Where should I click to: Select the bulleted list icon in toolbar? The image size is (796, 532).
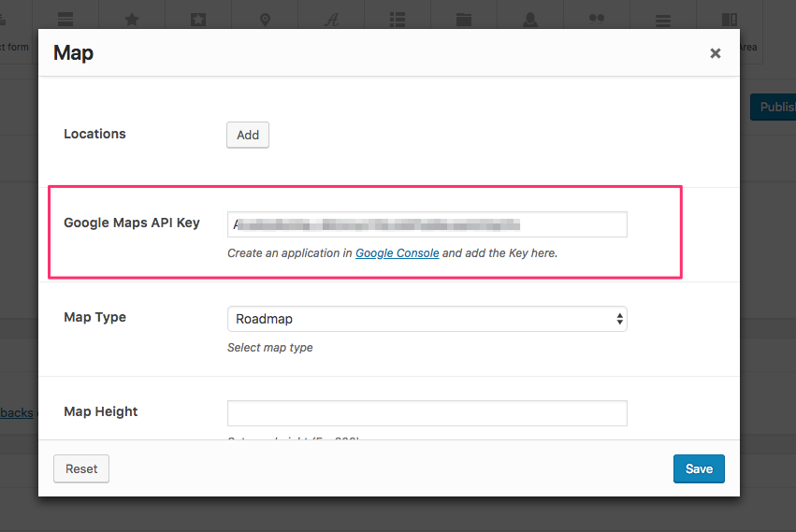click(398, 20)
